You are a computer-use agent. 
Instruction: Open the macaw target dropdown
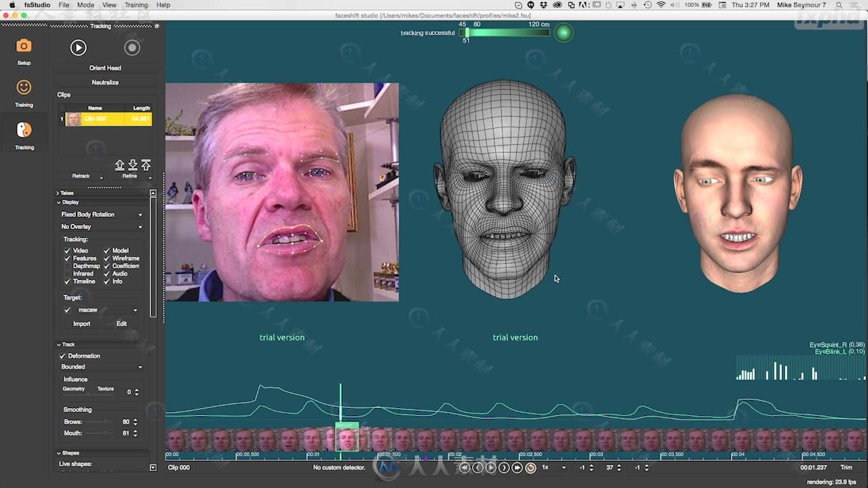107,310
